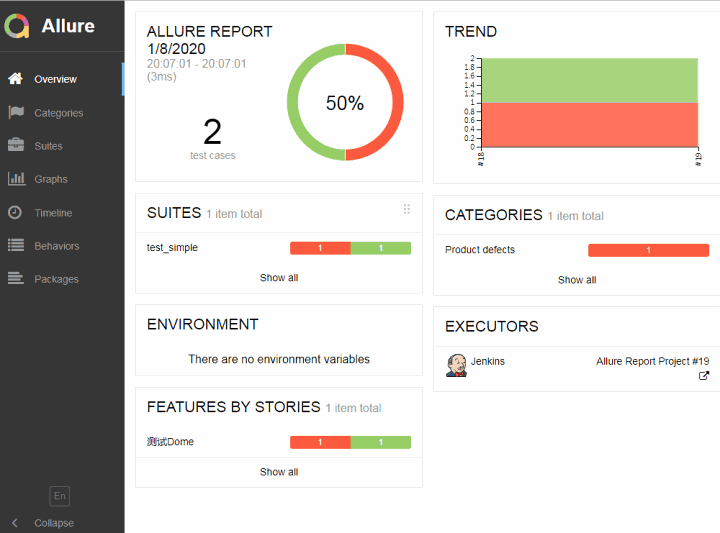Click 'There are no environment variables' text
720x533 pixels.
279,359
